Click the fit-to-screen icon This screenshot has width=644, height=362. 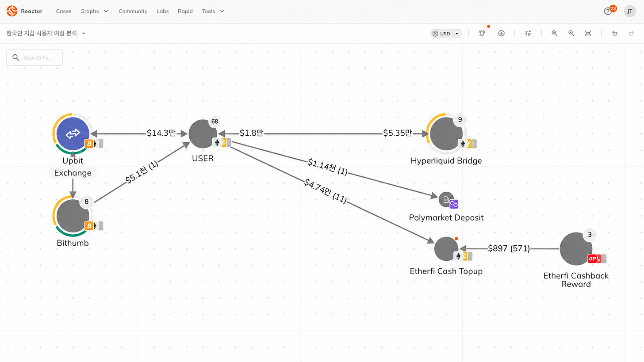pos(588,33)
